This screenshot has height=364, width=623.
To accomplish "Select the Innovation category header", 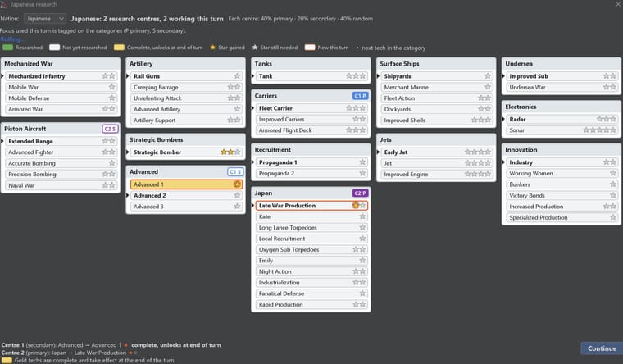I will point(561,150).
